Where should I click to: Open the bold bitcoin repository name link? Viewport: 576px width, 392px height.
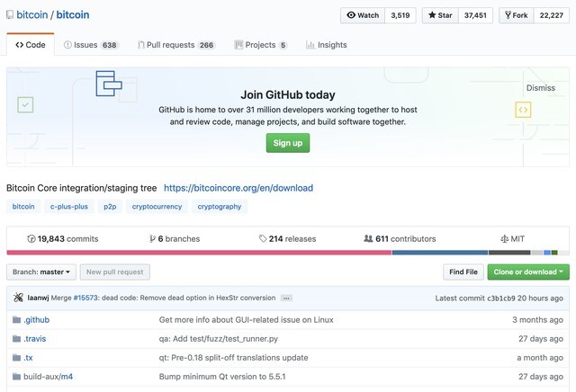click(72, 14)
